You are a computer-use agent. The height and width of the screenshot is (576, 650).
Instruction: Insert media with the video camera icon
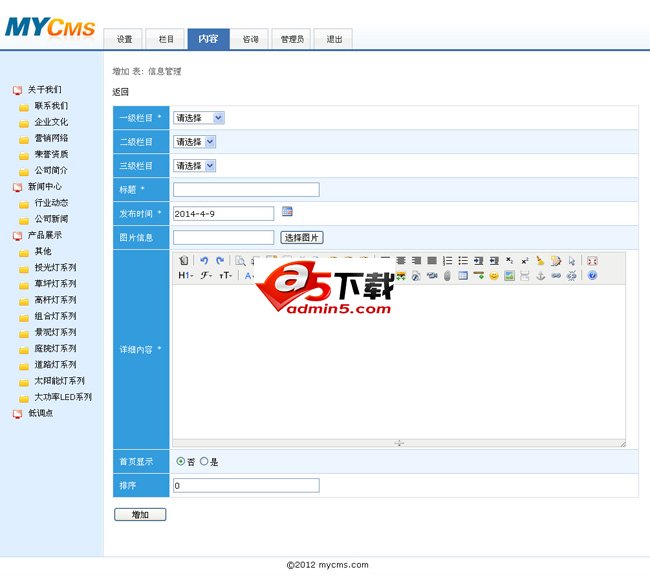432,275
